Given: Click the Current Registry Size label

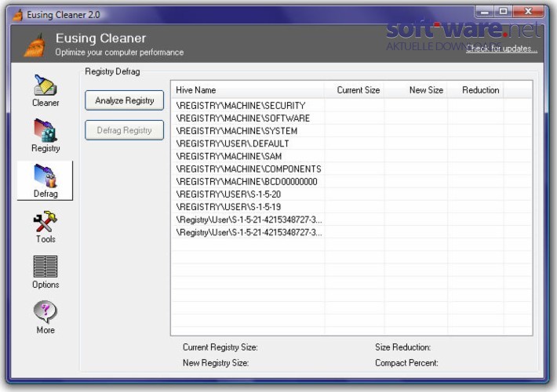Looking at the screenshot, I should click(x=220, y=347).
